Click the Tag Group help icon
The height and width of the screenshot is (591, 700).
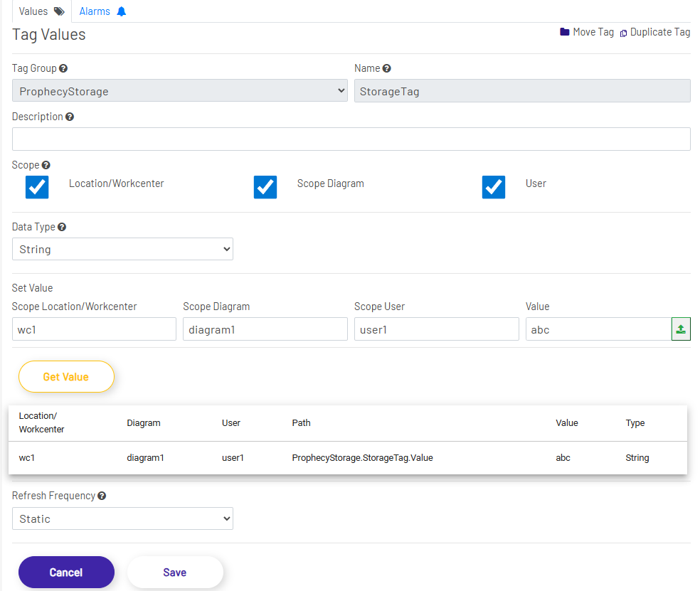coord(63,69)
